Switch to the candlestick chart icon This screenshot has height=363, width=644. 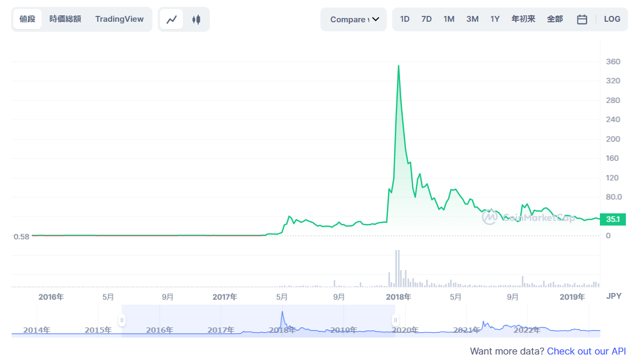[x=196, y=19]
